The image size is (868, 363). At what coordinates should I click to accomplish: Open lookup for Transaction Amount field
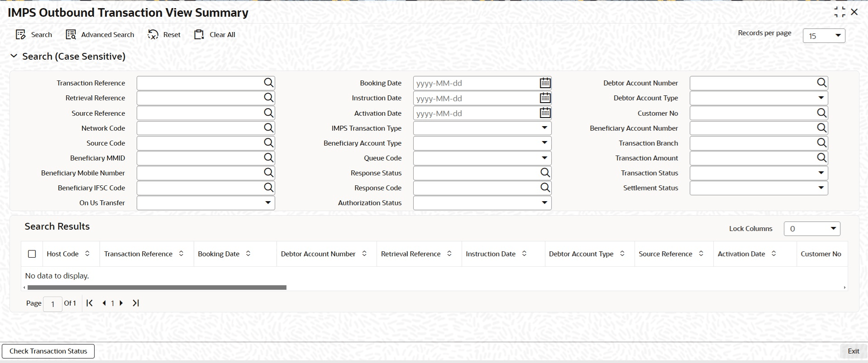click(x=822, y=158)
